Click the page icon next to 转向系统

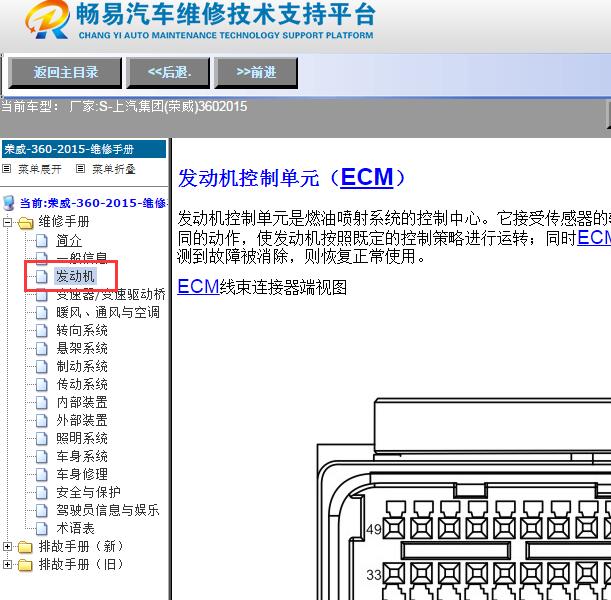coord(42,331)
